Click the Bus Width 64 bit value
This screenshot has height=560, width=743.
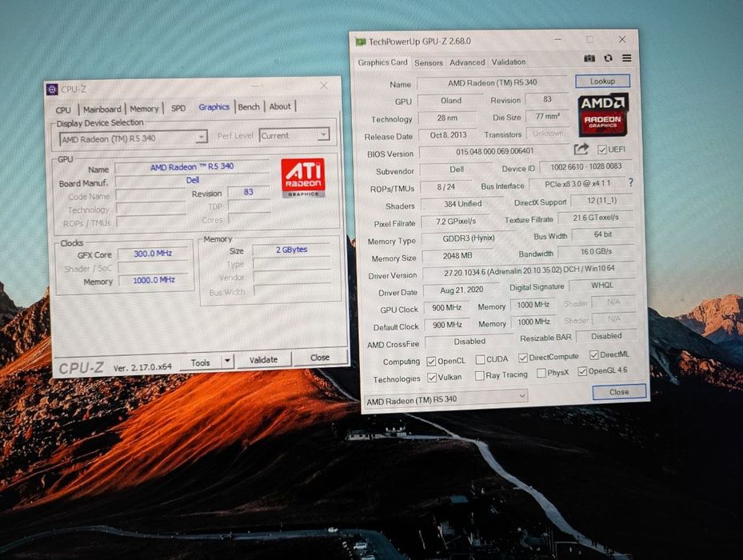pos(603,234)
